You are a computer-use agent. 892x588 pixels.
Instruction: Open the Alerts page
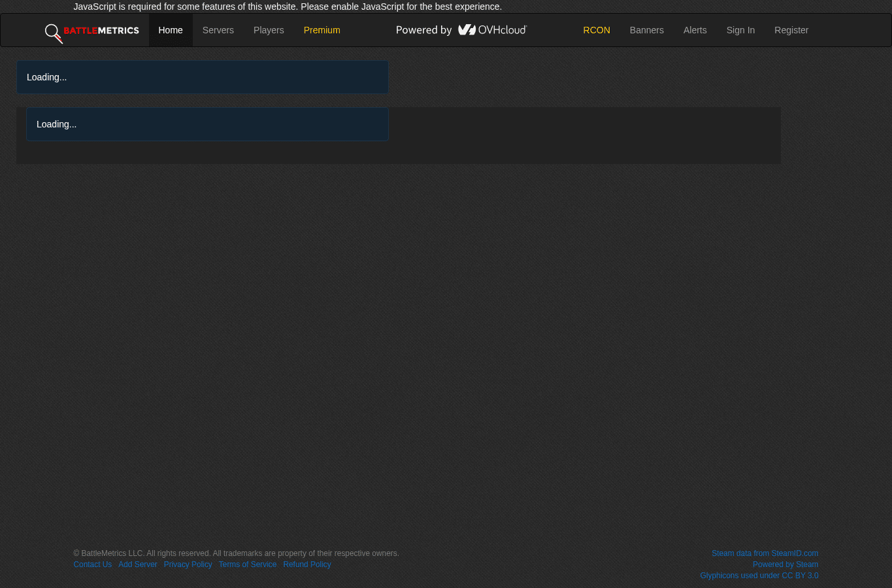click(695, 30)
